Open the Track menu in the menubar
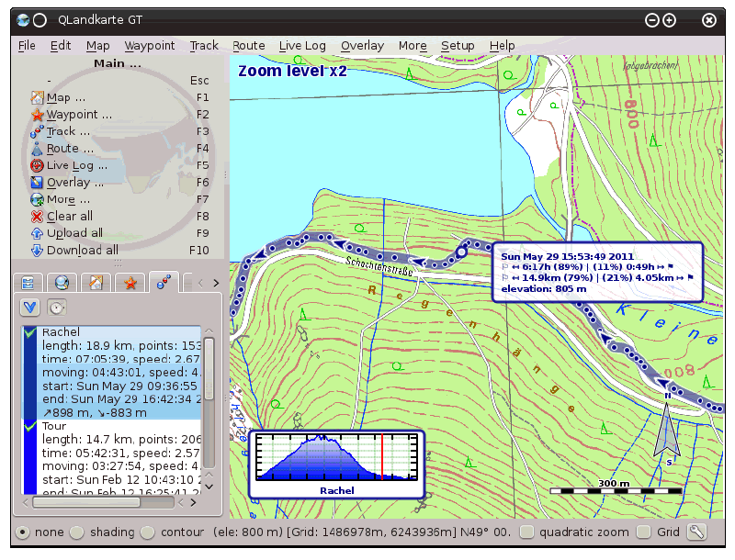Viewport: 735px width, 560px height. [203, 45]
